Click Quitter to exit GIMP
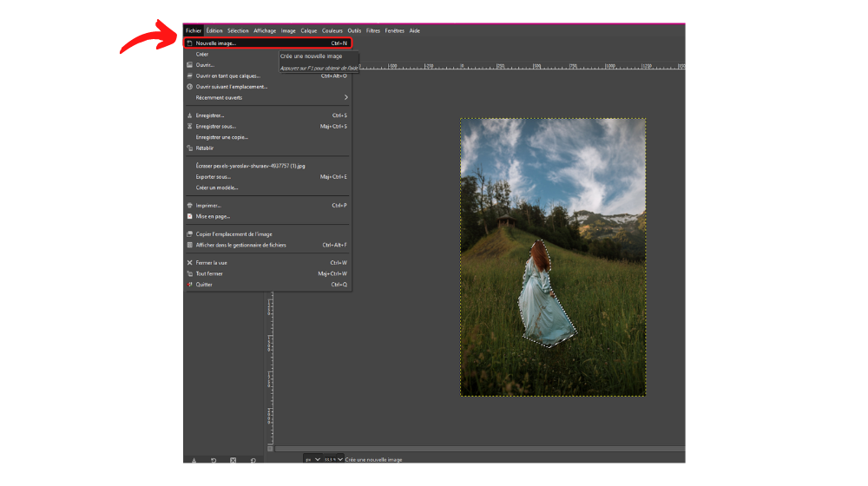Viewport: 868px width, 486px height. [267, 285]
